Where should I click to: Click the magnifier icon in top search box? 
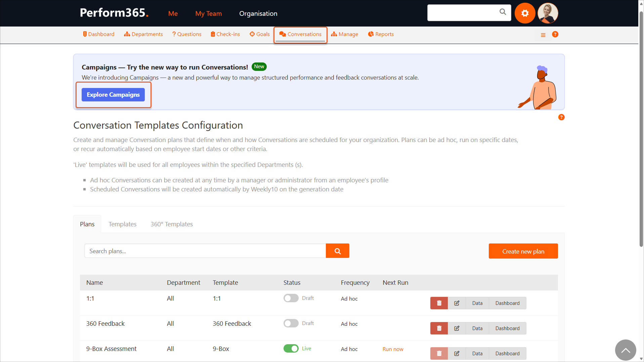point(503,12)
